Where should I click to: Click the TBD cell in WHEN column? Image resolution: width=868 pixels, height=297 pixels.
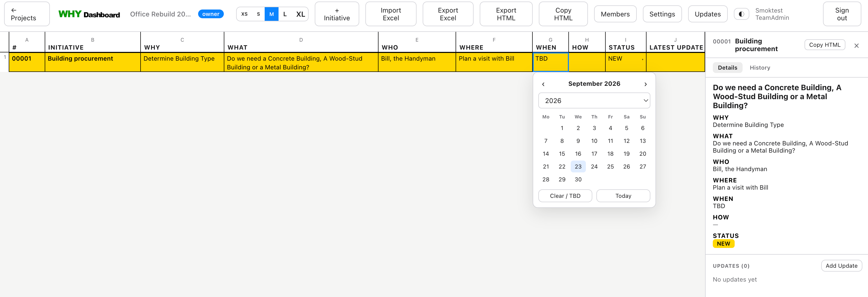550,62
